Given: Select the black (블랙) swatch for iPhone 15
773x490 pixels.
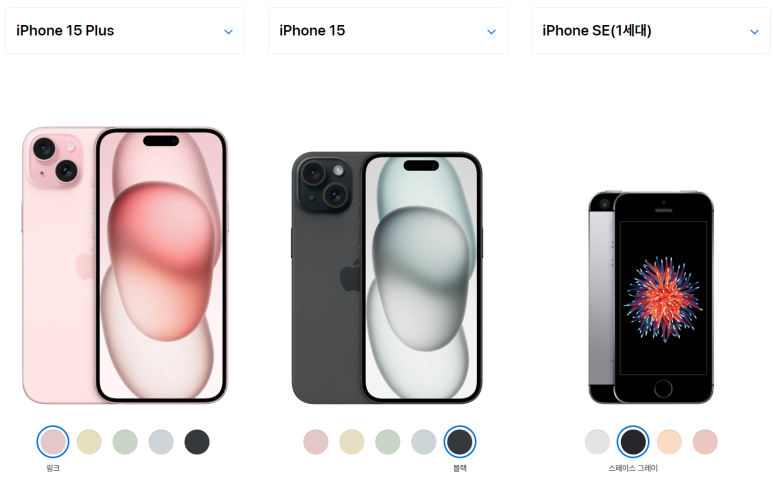Looking at the screenshot, I should (x=460, y=442).
